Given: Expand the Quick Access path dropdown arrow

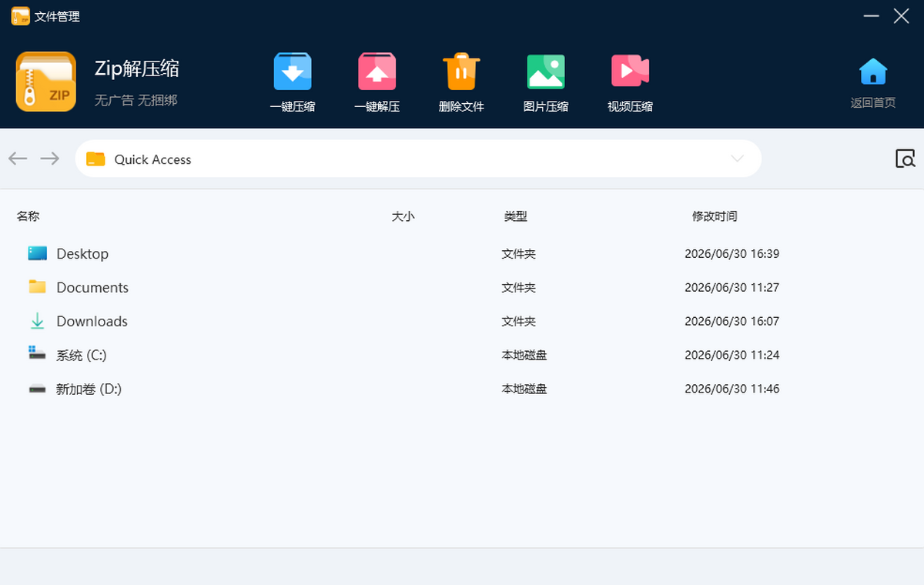Looking at the screenshot, I should pos(737,159).
